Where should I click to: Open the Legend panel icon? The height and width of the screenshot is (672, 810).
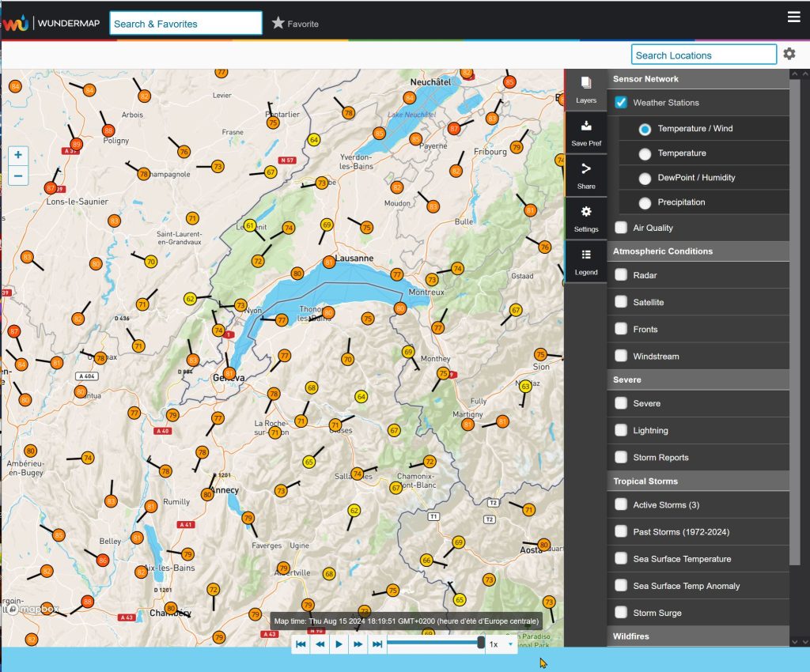click(586, 262)
